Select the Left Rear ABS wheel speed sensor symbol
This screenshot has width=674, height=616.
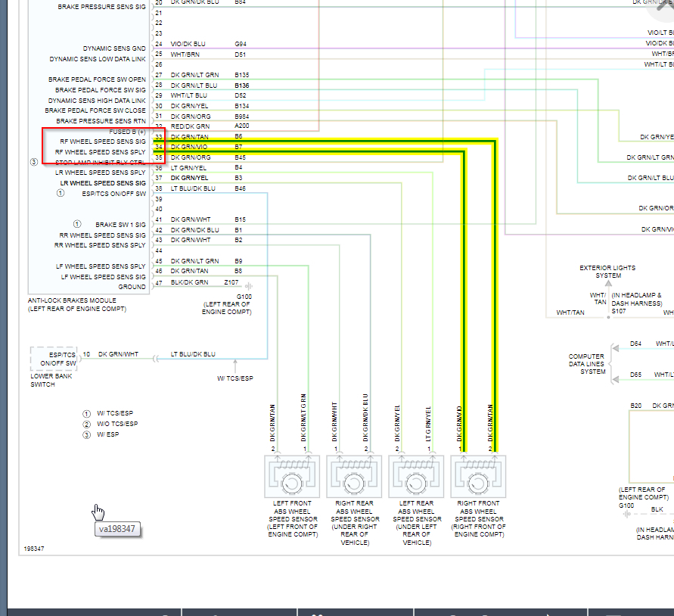pyautogui.click(x=416, y=476)
